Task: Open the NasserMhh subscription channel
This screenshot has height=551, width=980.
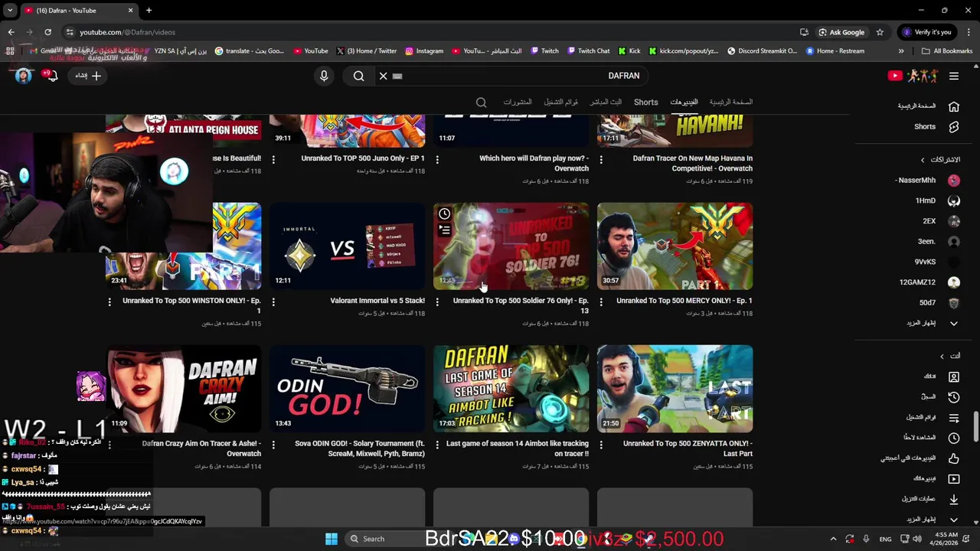Action: coord(926,181)
